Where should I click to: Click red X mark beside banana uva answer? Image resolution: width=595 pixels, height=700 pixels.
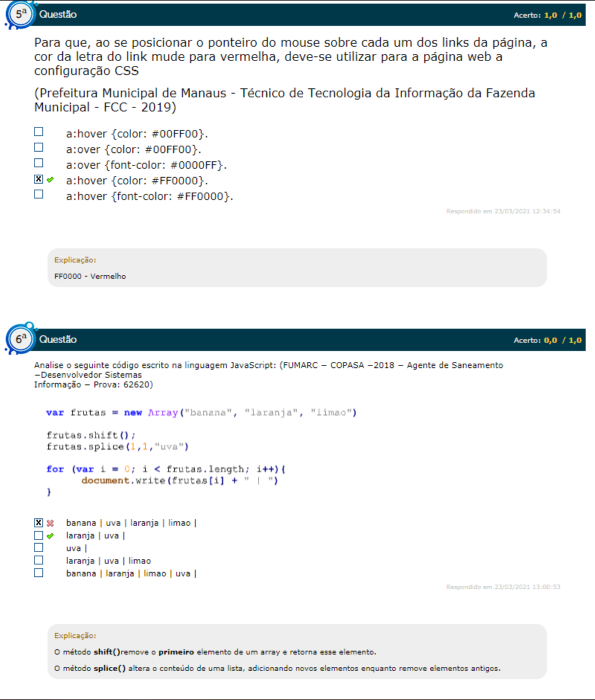click(50, 523)
